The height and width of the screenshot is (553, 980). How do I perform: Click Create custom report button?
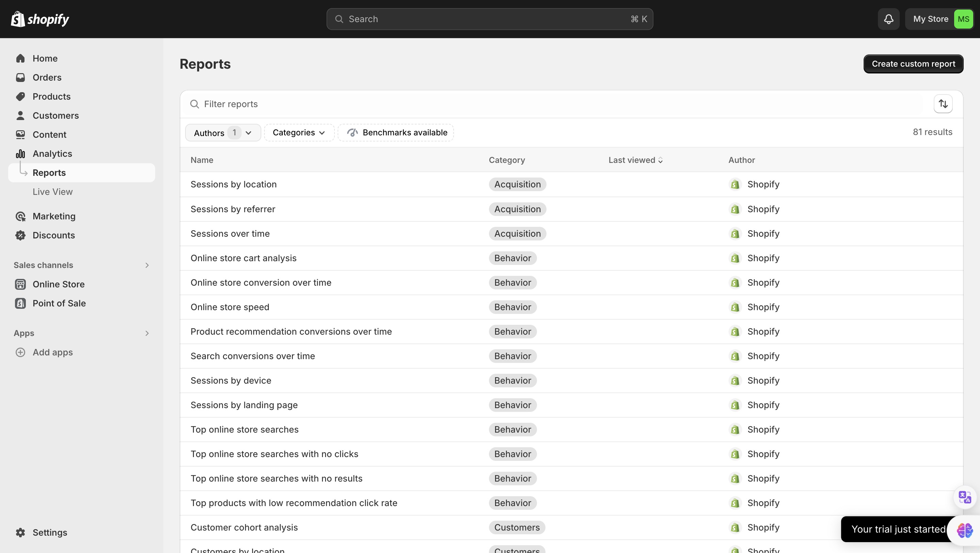coord(913,64)
